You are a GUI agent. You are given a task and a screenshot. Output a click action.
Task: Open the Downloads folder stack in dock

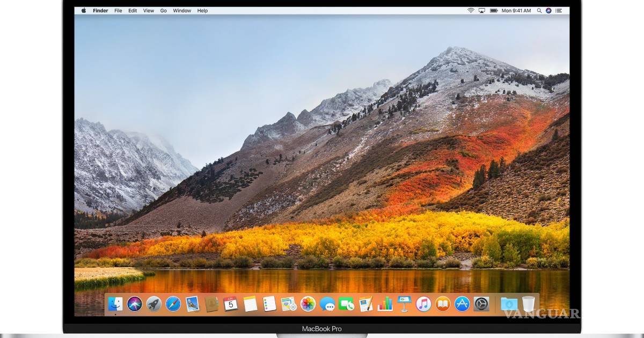[x=508, y=304]
